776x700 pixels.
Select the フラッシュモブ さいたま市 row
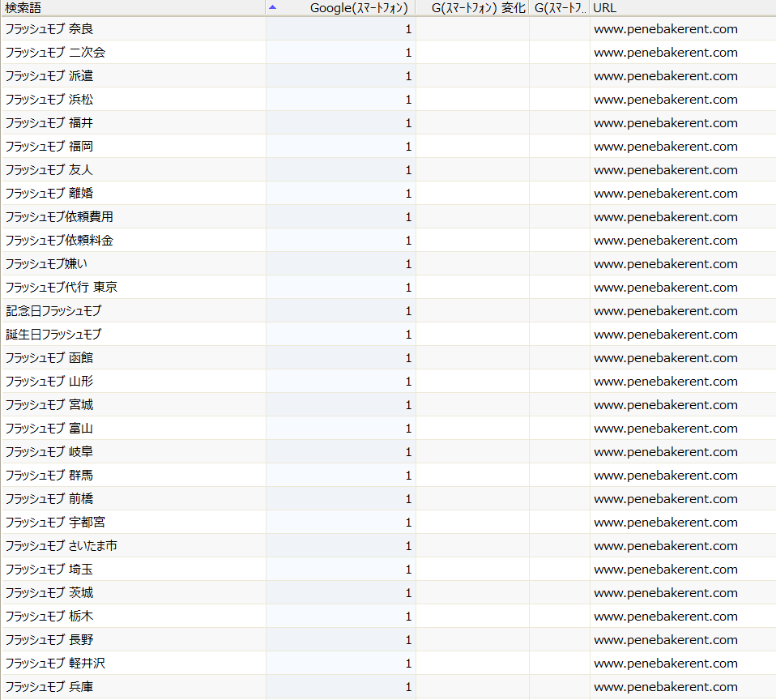coord(61,546)
